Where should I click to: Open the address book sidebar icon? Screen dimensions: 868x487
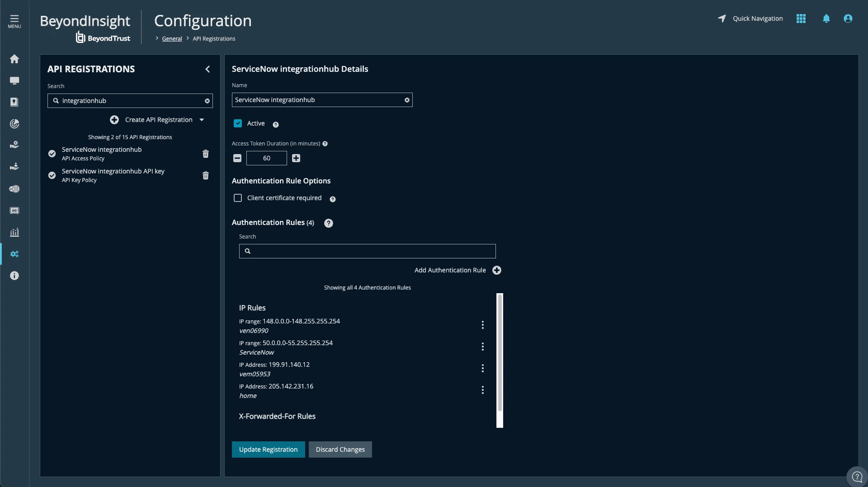point(14,102)
